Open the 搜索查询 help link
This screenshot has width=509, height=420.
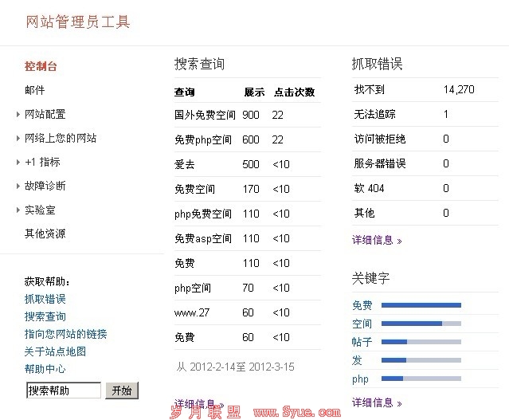(45, 316)
